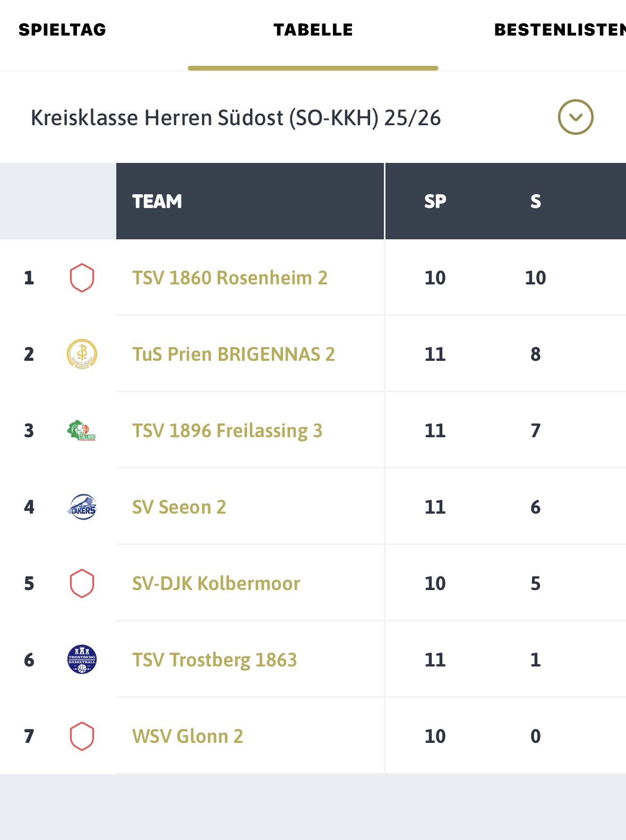
Task: Click TuS Prien BRIGENNAS club logo
Action: [x=82, y=354]
